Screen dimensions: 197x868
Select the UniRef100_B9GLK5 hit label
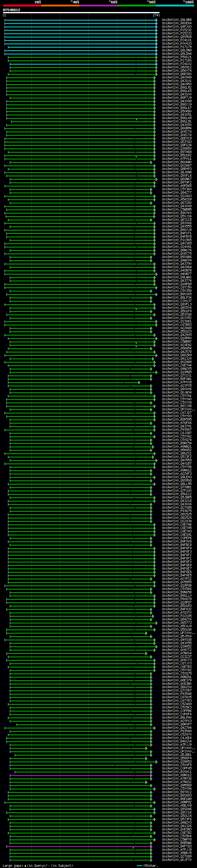(177, 91)
